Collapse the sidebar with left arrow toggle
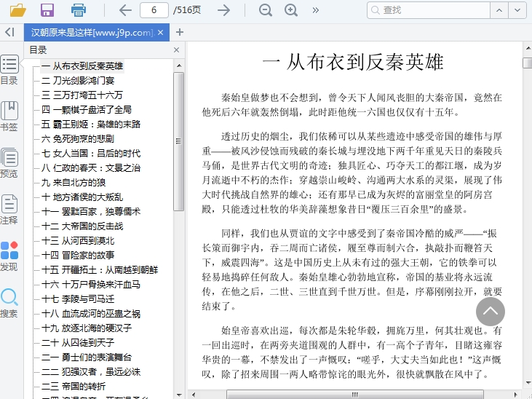Image resolution: width=532 pixels, height=399 pixels. [9, 32]
